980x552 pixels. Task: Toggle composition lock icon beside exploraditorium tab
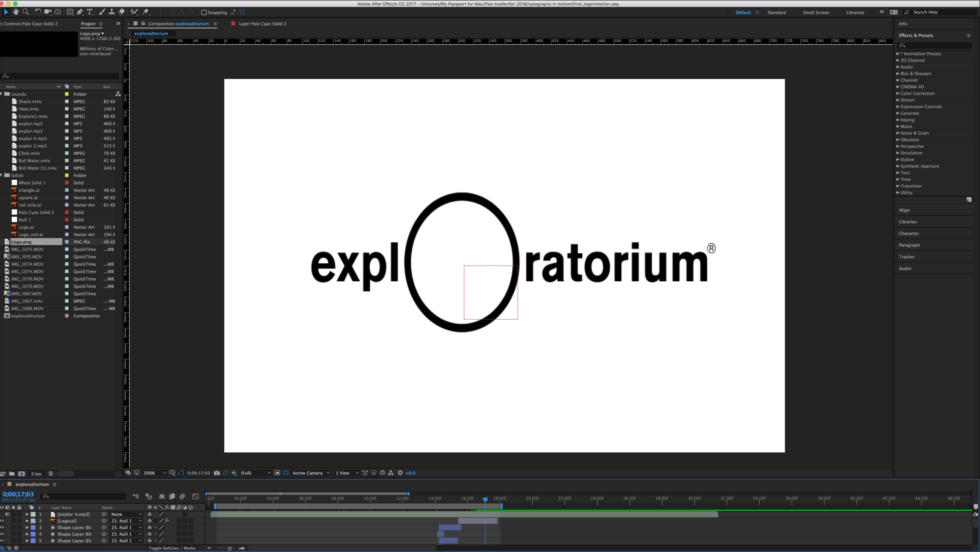(143, 24)
